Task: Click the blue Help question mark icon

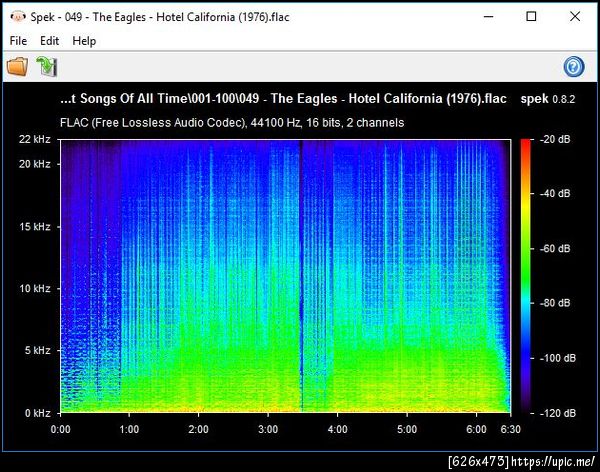Action: point(574,67)
